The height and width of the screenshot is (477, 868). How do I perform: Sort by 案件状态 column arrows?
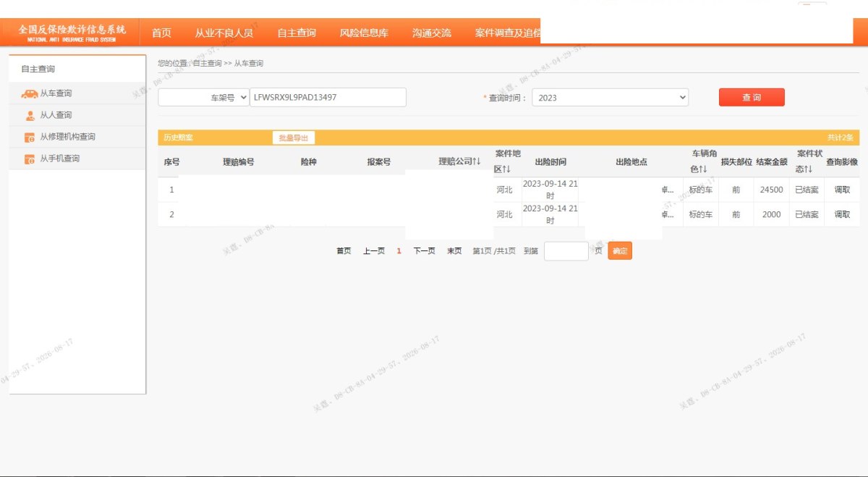[809, 169]
